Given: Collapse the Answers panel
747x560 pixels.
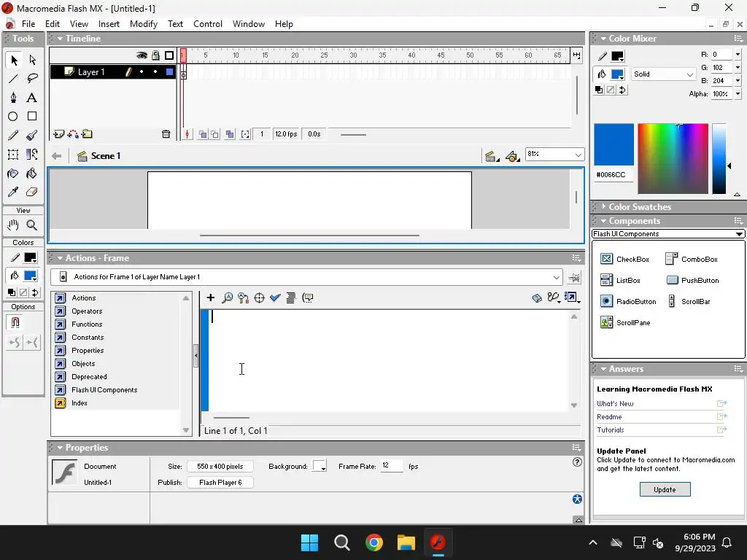Looking at the screenshot, I should tap(603, 369).
